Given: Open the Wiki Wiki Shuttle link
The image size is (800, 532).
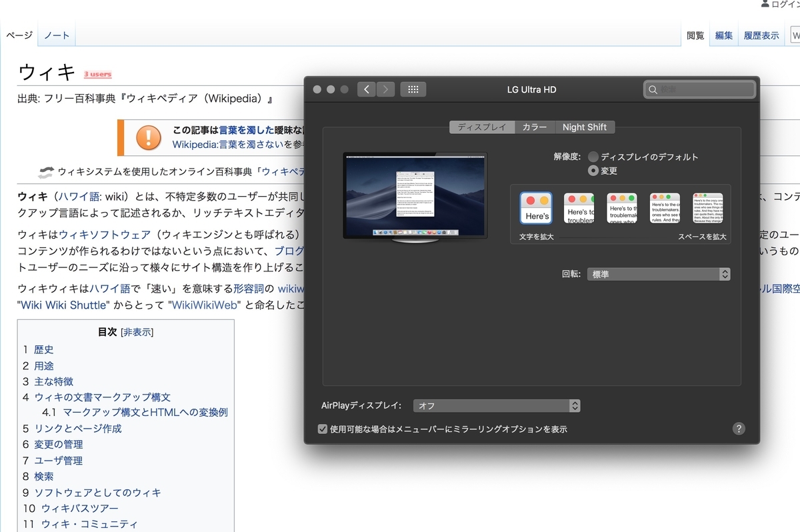Looking at the screenshot, I should [64, 305].
